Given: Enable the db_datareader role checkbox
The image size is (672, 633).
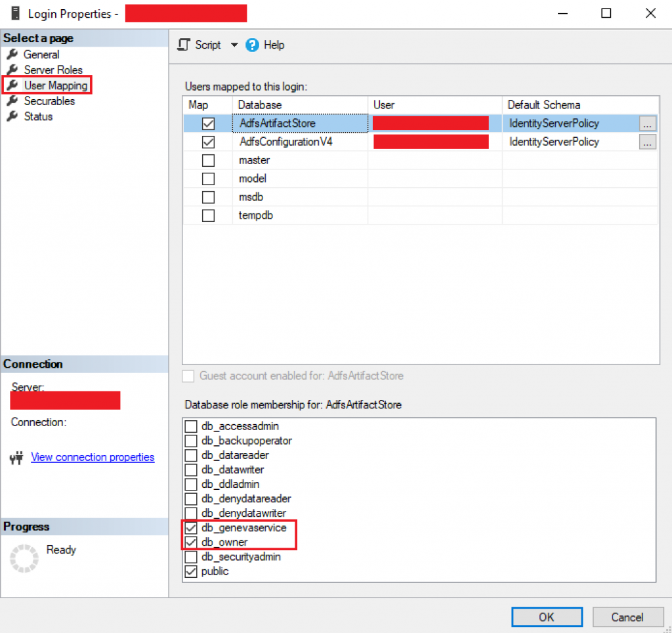Looking at the screenshot, I should pos(191,455).
